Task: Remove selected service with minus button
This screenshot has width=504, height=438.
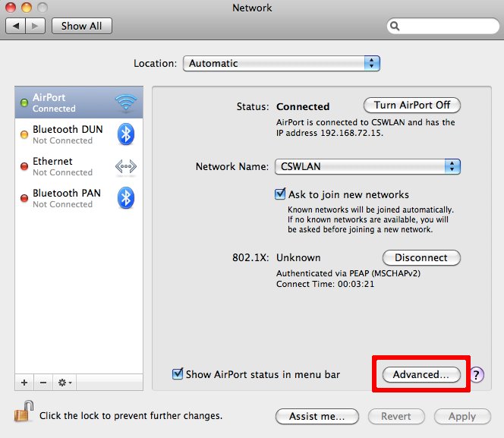Action: [x=43, y=383]
